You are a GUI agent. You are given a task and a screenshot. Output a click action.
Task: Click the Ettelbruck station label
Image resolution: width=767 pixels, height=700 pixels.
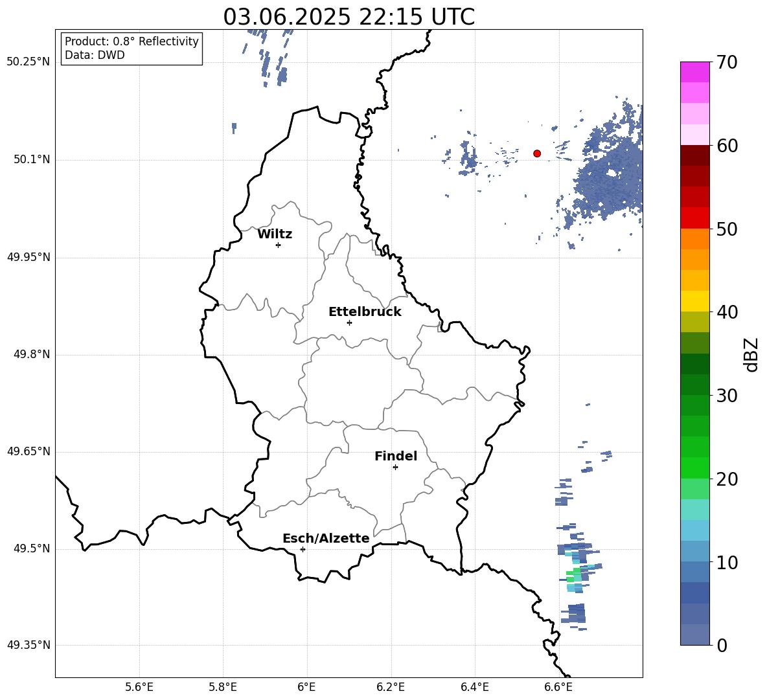click(x=365, y=312)
